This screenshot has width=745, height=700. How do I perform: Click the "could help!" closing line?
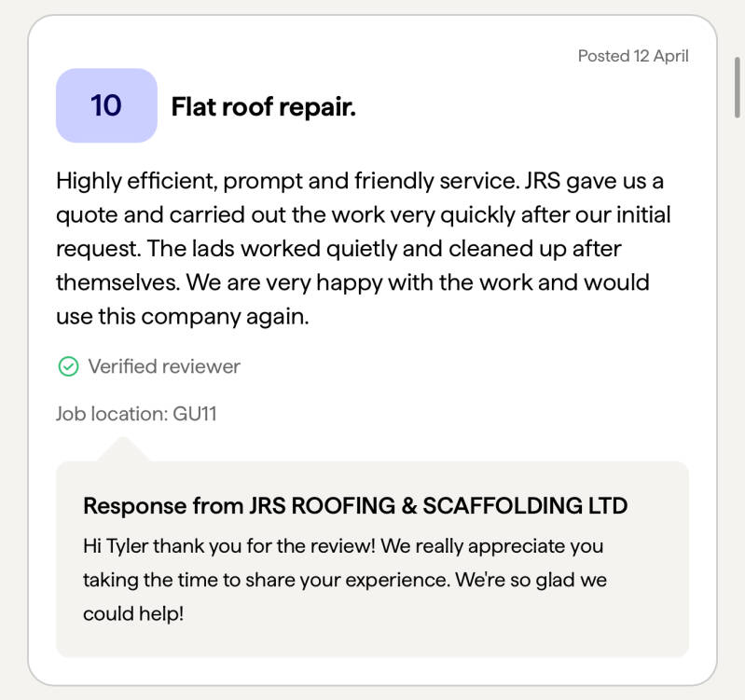(133, 614)
